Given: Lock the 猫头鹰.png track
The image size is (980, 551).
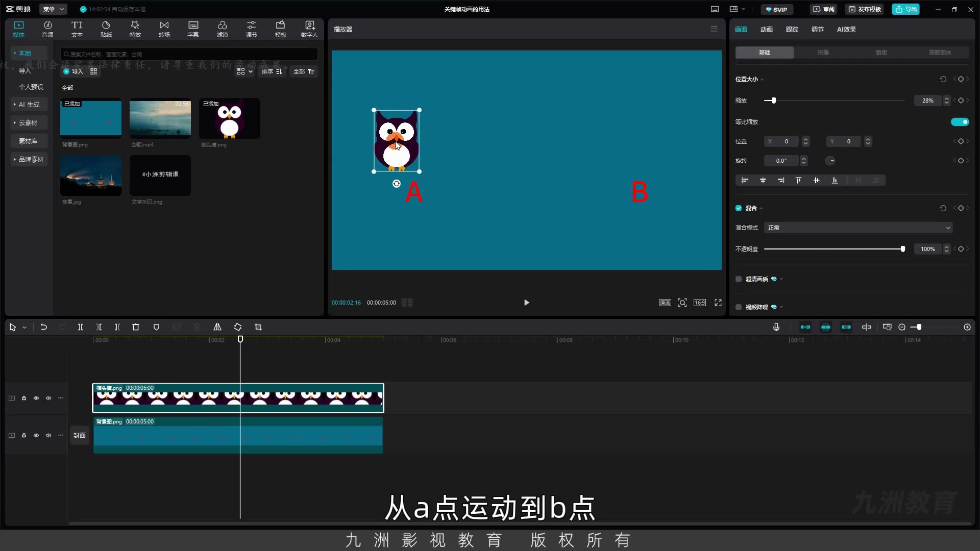Looking at the screenshot, I should [x=24, y=398].
